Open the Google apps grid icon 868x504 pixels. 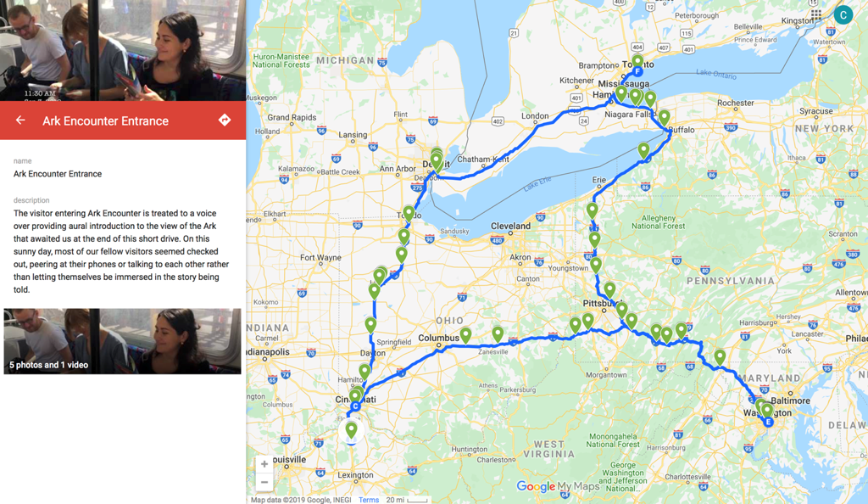[816, 15]
